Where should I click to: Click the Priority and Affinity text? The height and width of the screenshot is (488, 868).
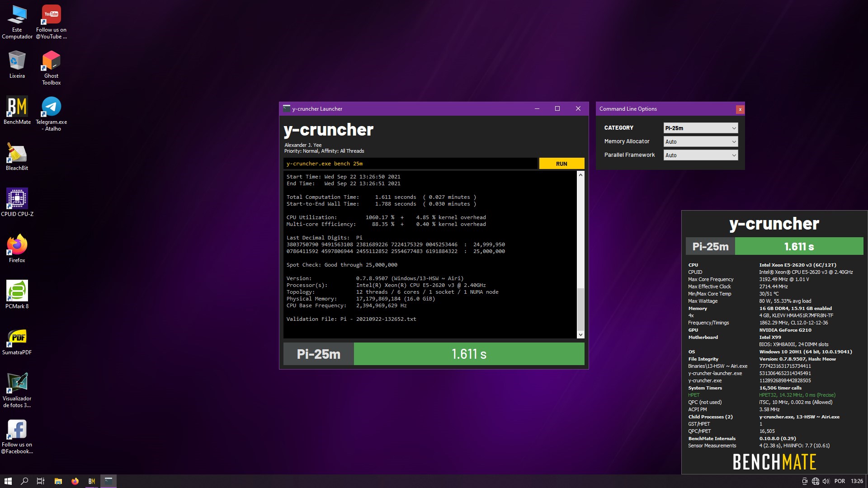coord(324,151)
